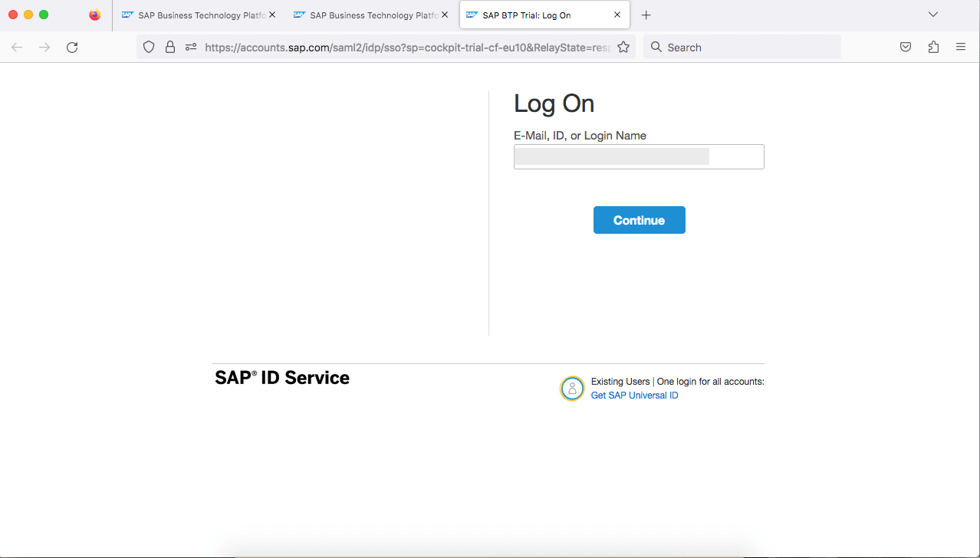Go back to previous page
Image resolution: width=980 pixels, height=558 pixels.
[x=17, y=48]
